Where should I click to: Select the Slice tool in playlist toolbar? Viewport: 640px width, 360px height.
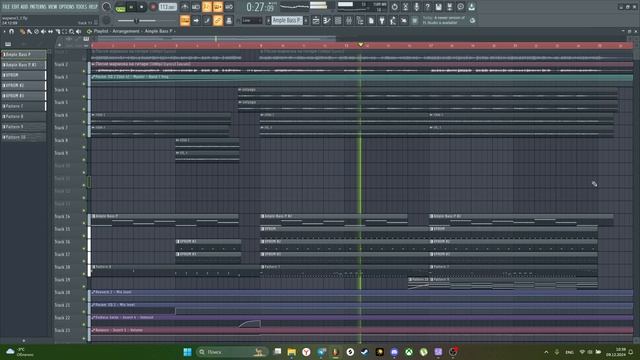(x=58, y=31)
